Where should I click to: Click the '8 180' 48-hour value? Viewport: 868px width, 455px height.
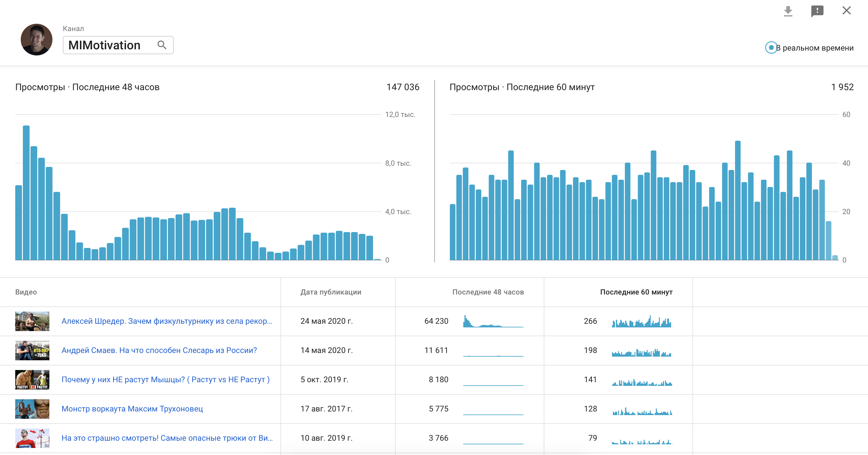(438, 379)
